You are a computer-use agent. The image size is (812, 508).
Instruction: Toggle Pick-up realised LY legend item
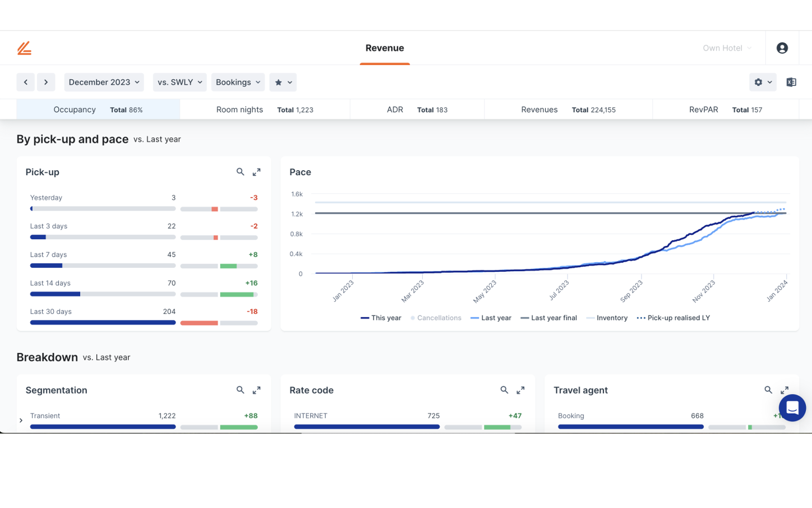coord(673,318)
